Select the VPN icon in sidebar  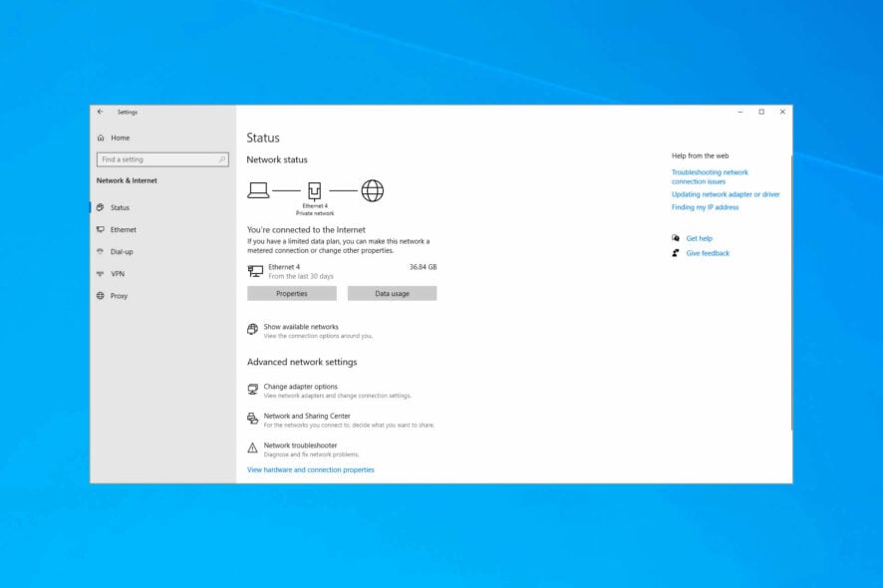pos(101,273)
